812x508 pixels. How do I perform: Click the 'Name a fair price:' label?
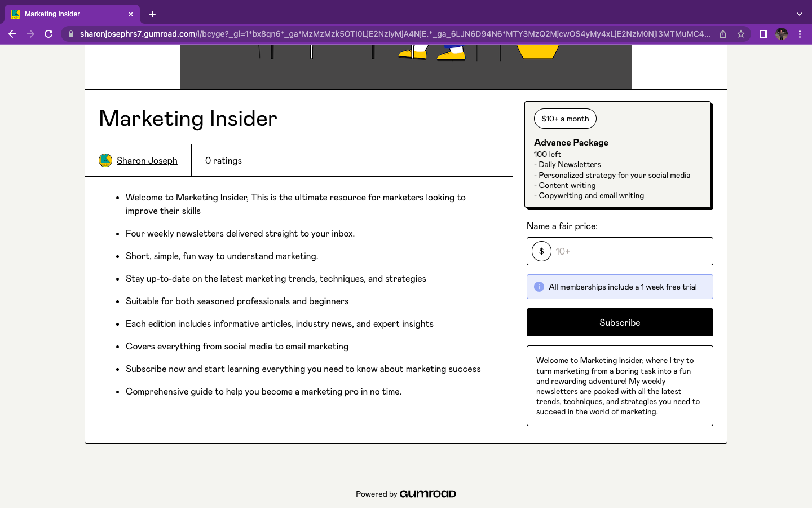562,226
